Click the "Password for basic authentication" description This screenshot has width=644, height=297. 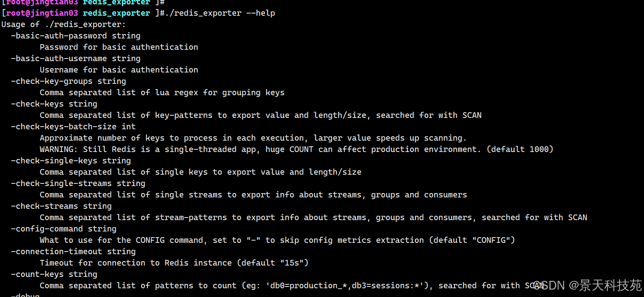pyautogui.click(x=119, y=47)
